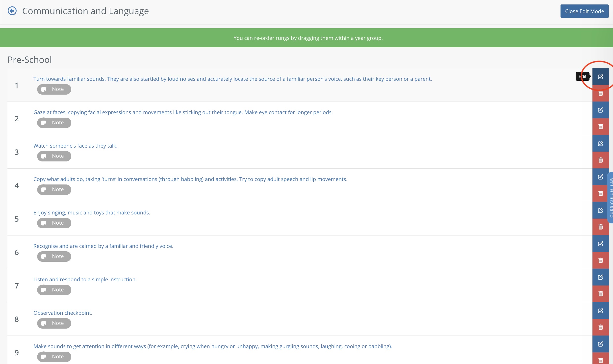Delete rung 7 Listen and respond

600,294
